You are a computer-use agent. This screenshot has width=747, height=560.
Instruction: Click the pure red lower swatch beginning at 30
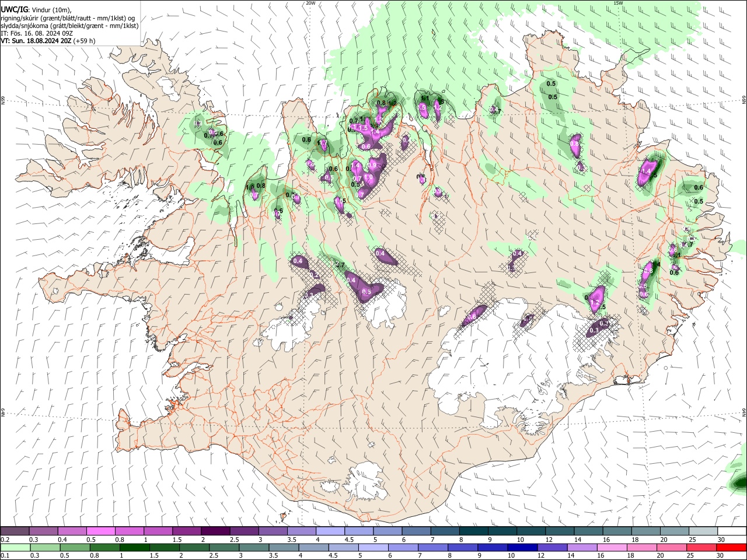732,547
